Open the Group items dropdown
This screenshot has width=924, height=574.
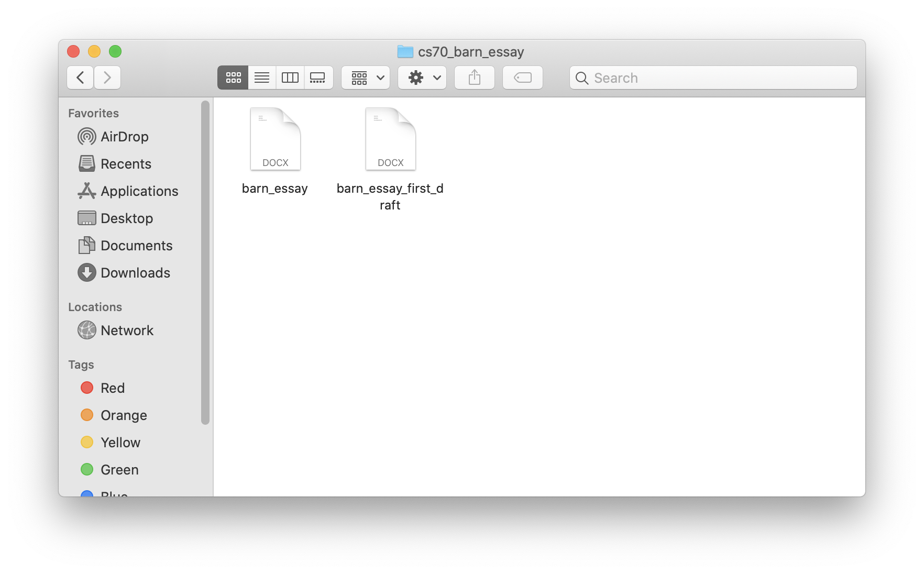point(365,78)
